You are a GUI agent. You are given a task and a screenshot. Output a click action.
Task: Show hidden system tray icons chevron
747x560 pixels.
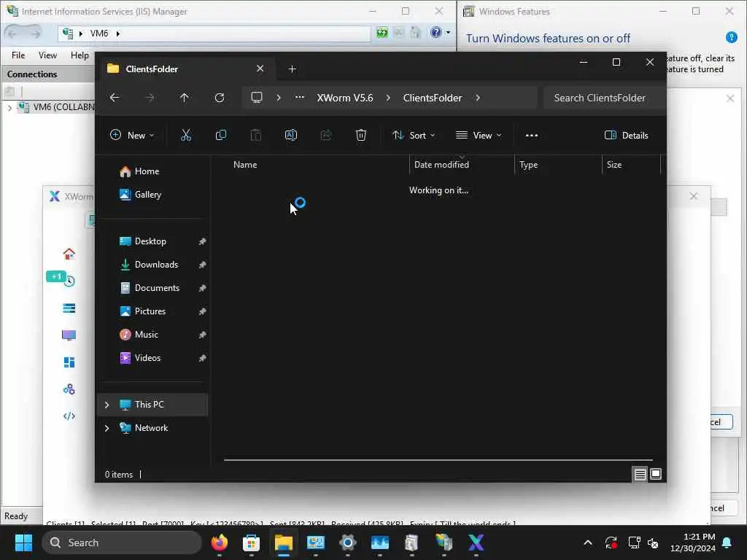click(x=588, y=542)
